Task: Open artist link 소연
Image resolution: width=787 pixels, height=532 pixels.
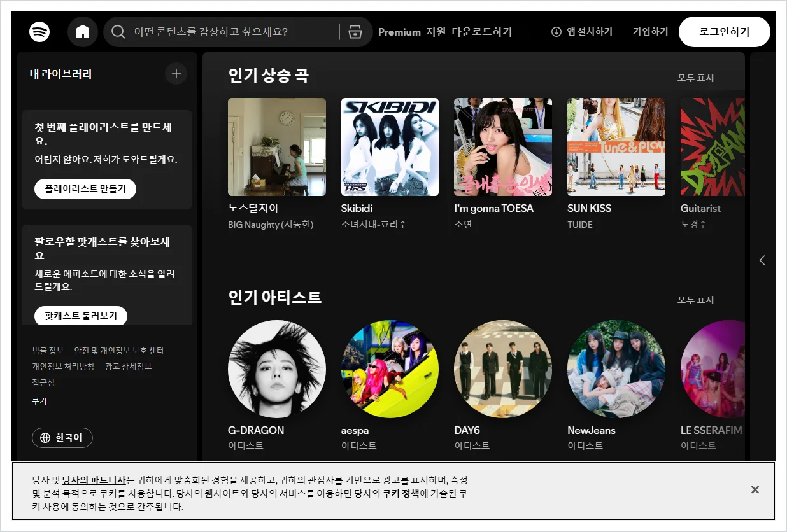Action: click(x=463, y=225)
